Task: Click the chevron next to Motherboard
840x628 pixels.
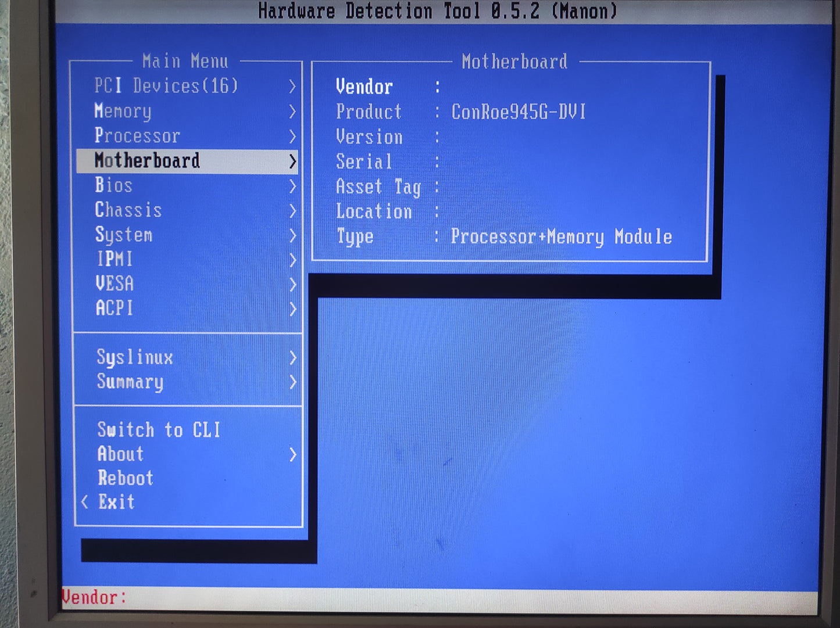Action: [292, 162]
